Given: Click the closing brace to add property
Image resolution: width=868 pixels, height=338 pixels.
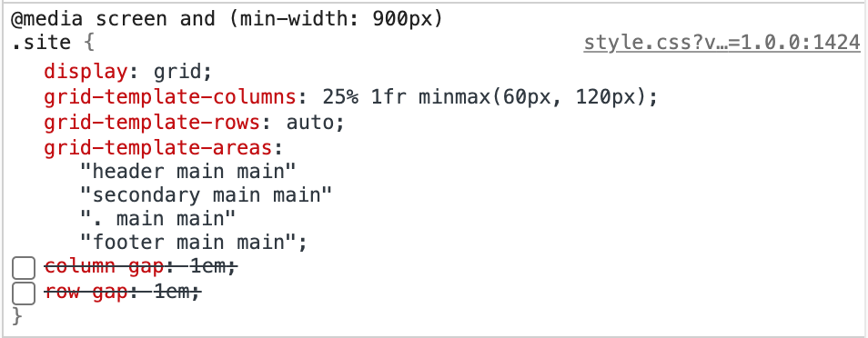Looking at the screenshot, I should point(17,316).
